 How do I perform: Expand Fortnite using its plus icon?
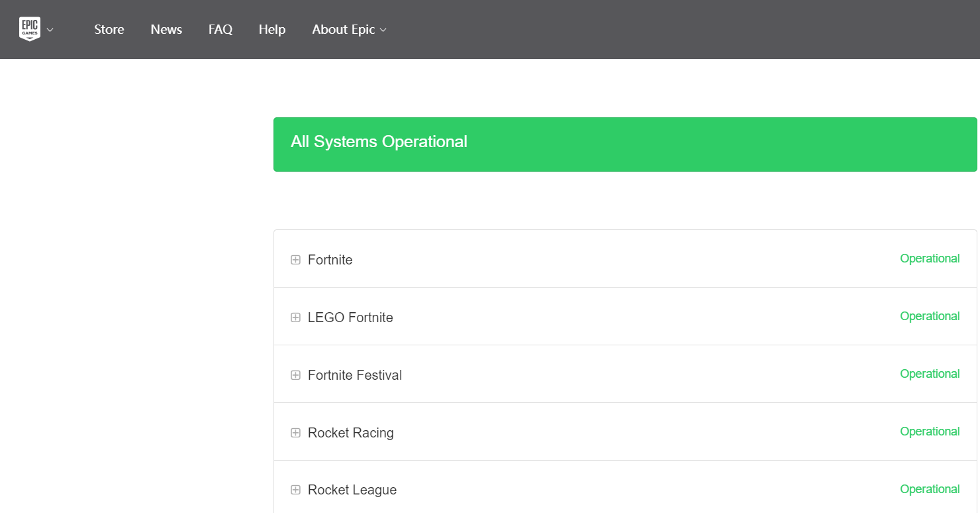coord(295,260)
